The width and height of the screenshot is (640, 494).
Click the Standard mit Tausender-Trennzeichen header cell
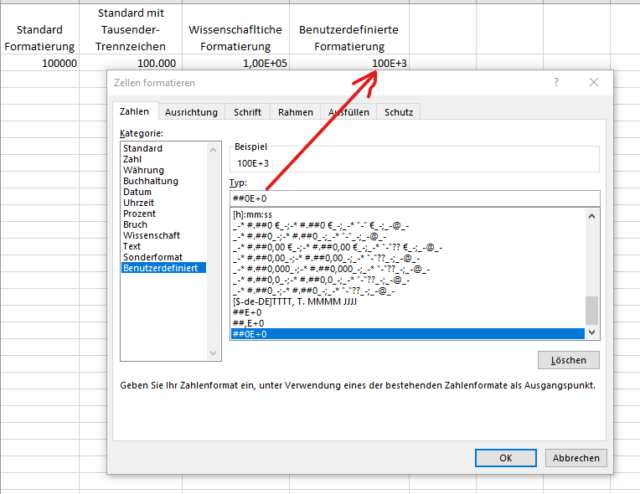coord(131,29)
